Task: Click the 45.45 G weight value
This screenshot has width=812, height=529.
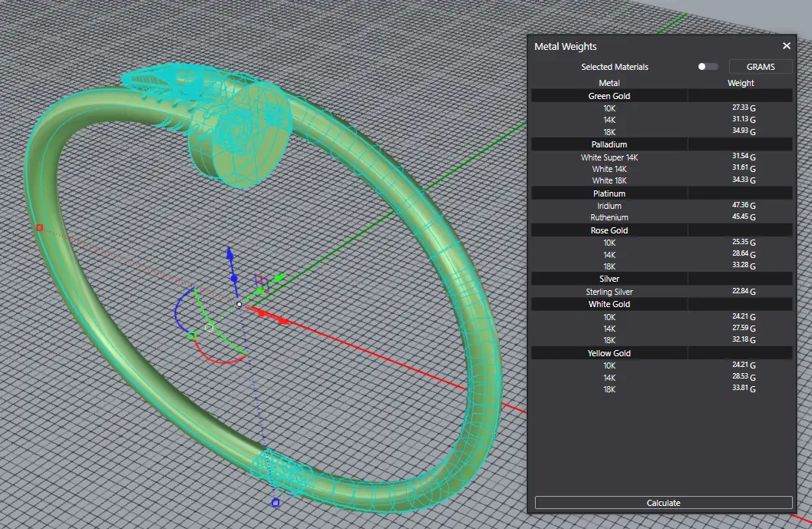Action: pyautogui.click(x=744, y=217)
